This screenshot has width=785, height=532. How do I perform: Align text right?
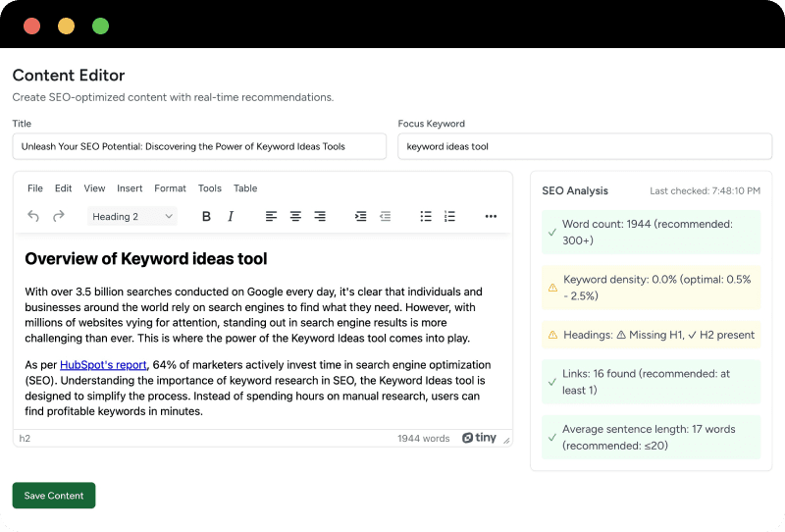tap(320, 216)
